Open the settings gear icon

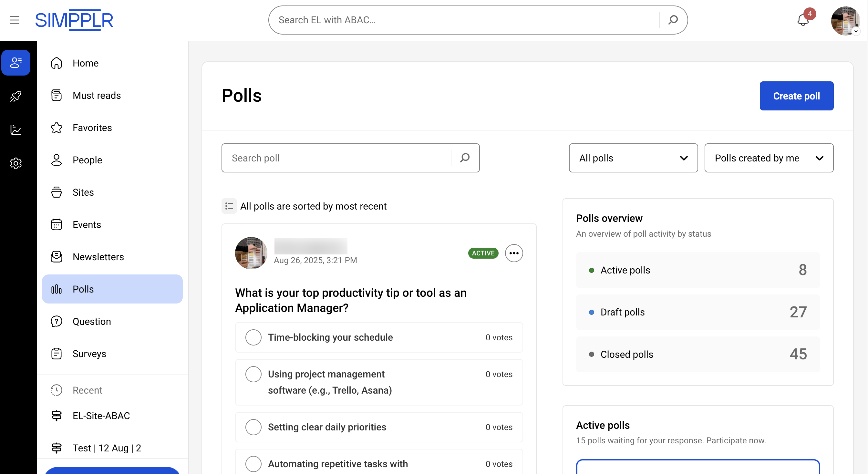coord(16,163)
